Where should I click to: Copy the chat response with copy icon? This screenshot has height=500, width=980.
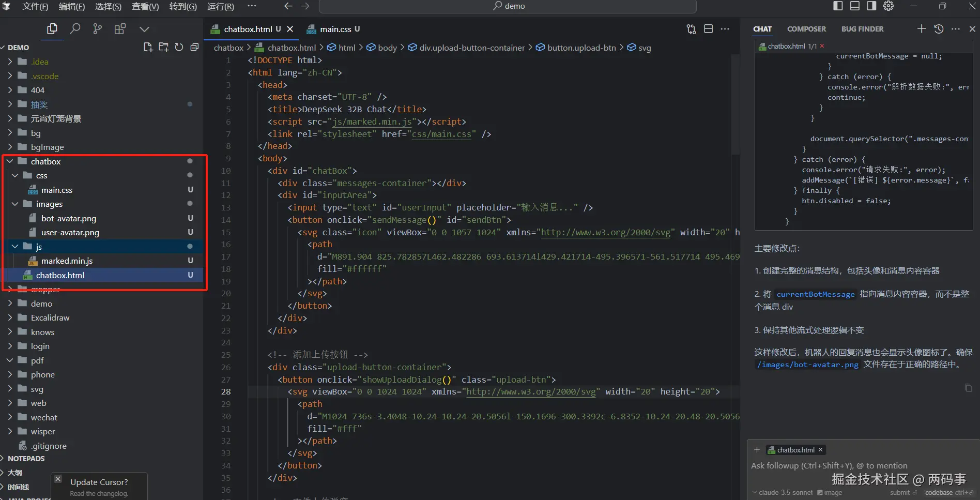point(969,388)
